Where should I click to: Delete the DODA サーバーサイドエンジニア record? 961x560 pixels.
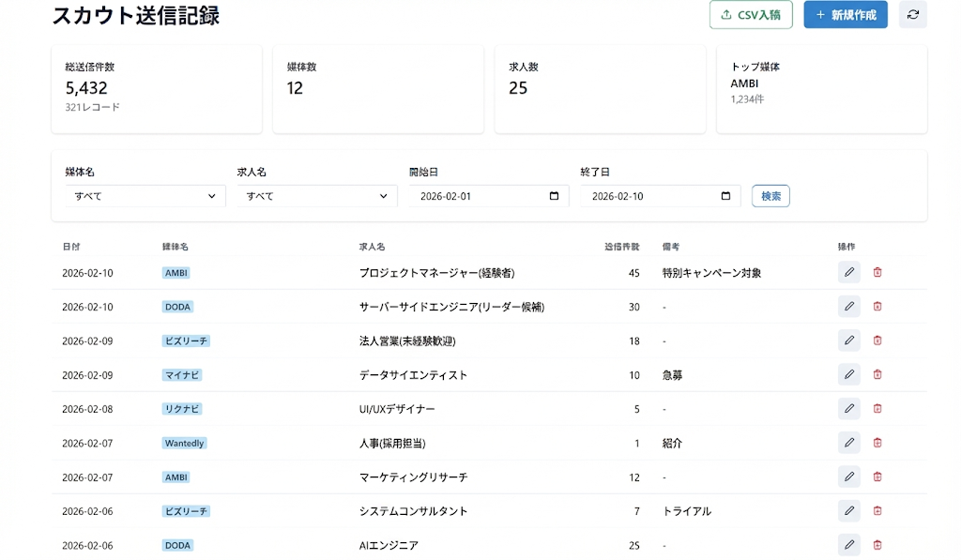click(x=877, y=307)
